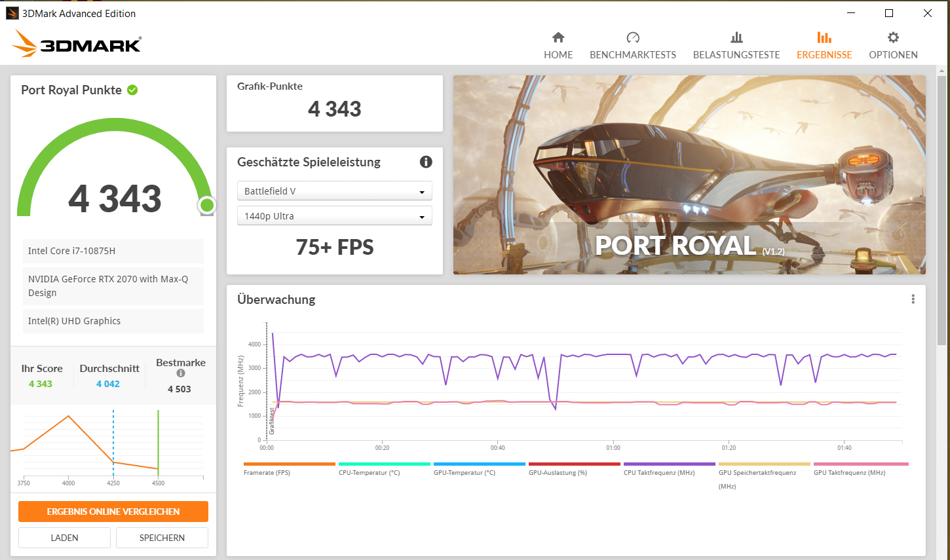Image resolution: width=950 pixels, height=560 pixels.
Task: Click the green validation checkmark icon
Action: pyautogui.click(x=132, y=90)
